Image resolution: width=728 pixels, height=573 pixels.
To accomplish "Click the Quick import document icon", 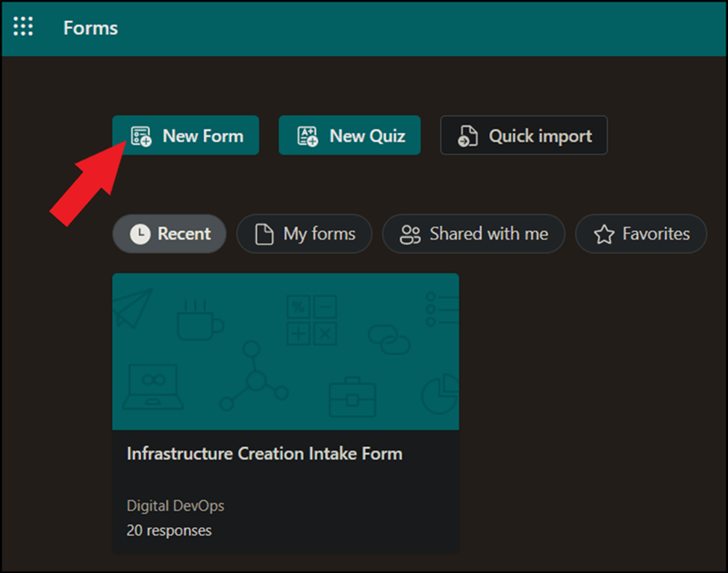I will (468, 136).
